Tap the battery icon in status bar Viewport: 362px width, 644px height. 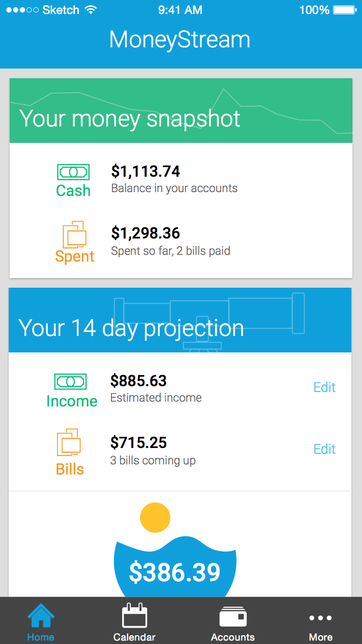344,10
